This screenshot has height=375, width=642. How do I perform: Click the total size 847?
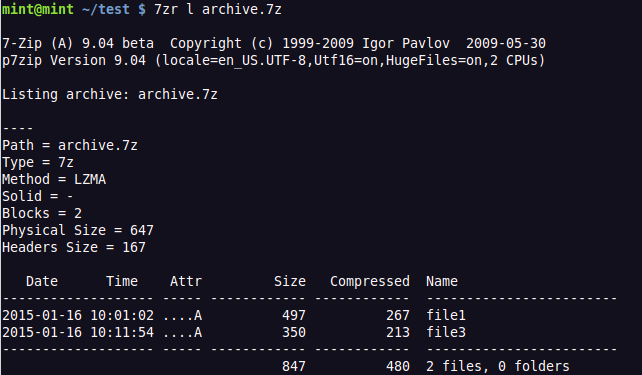[x=294, y=366]
